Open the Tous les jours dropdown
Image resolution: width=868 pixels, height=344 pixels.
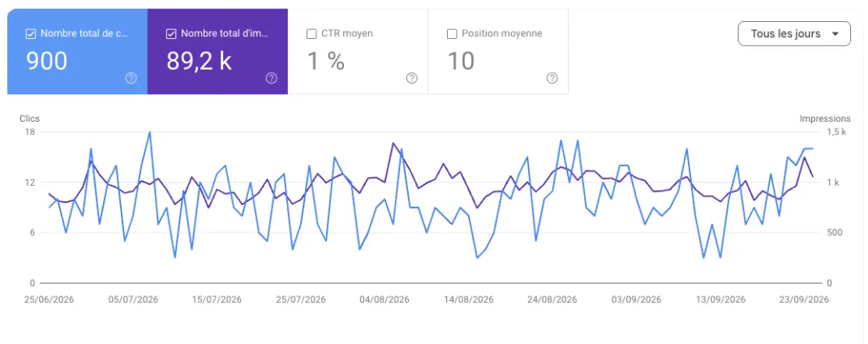pos(794,34)
